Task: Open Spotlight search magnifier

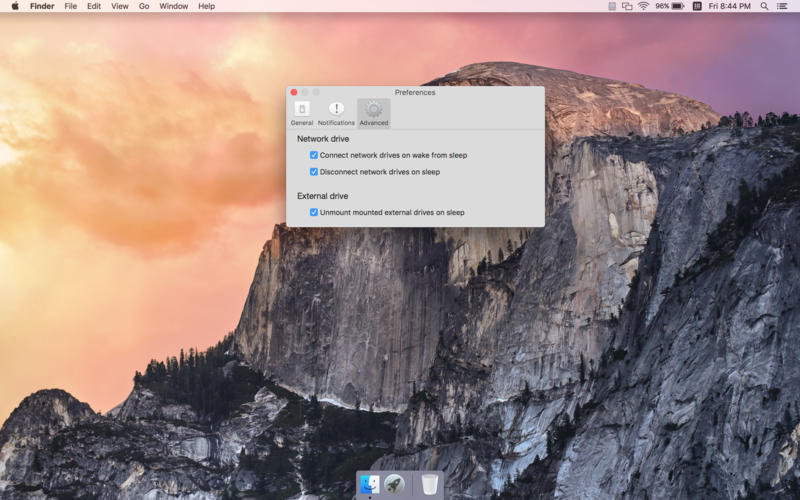Action: tap(764, 6)
